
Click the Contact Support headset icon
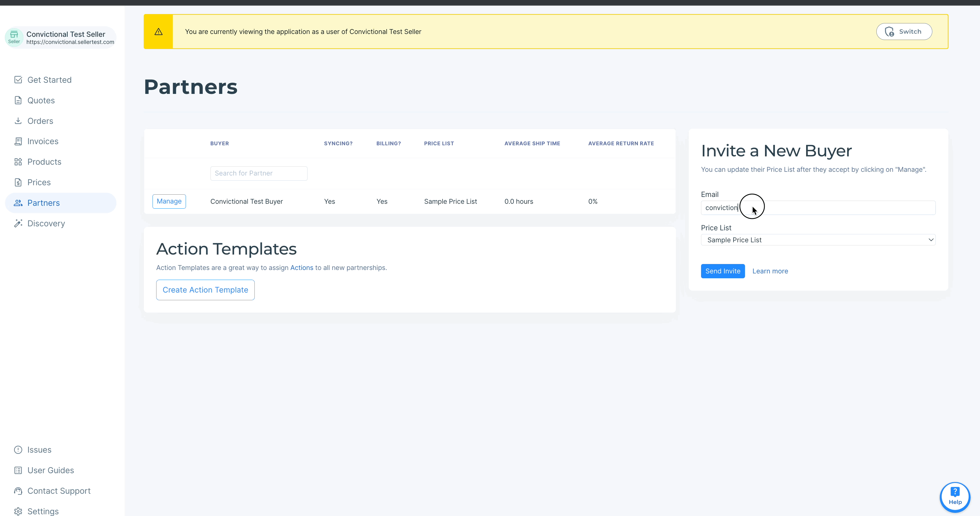pyautogui.click(x=18, y=491)
